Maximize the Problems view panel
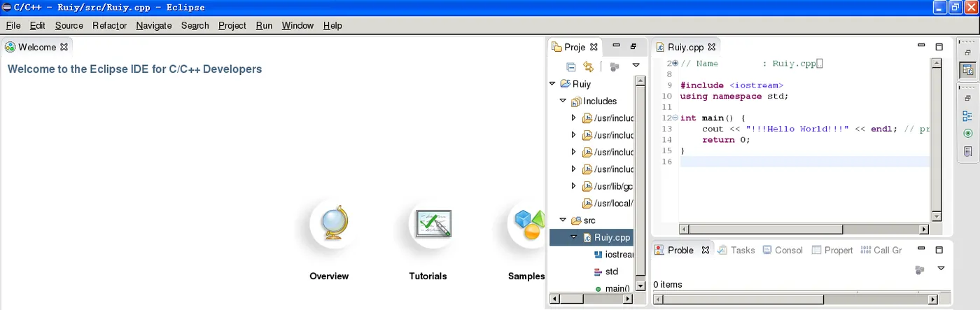Image resolution: width=980 pixels, height=310 pixels. click(x=939, y=250)
